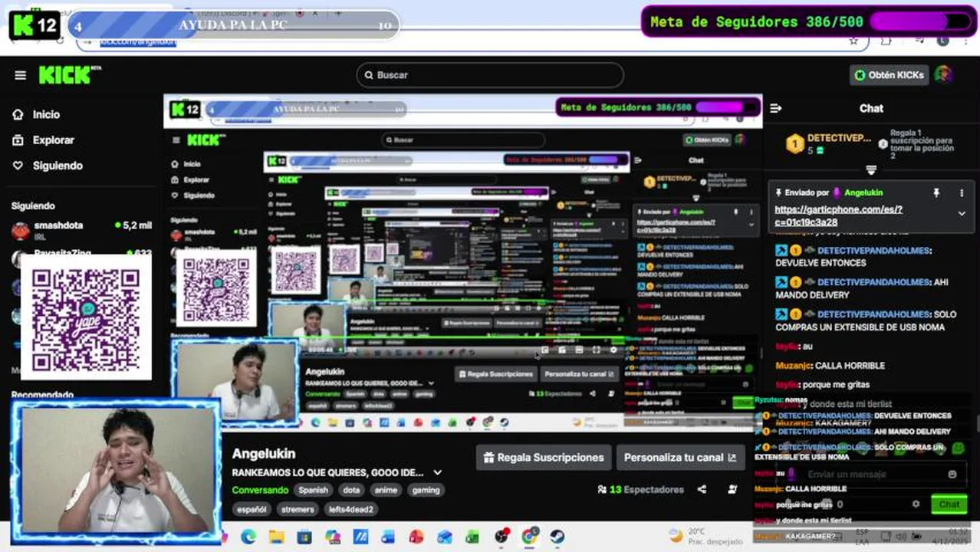
Task: Select the gaming tag
Action: 426,490
